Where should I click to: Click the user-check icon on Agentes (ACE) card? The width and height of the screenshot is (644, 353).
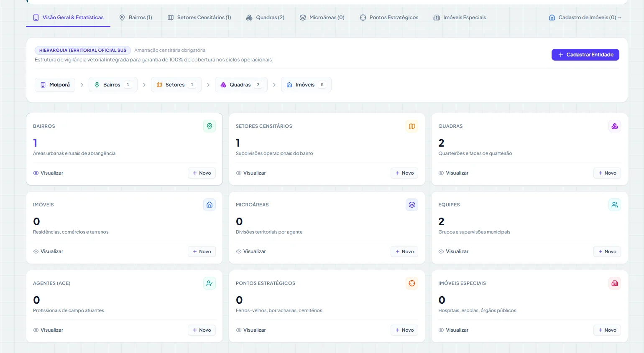pyautogui.click(x=210, y=283)
